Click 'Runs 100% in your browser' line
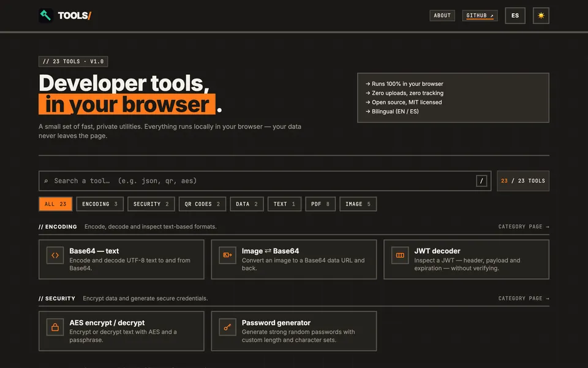Viewport: 588px width, 368px height. pos(404,84)
